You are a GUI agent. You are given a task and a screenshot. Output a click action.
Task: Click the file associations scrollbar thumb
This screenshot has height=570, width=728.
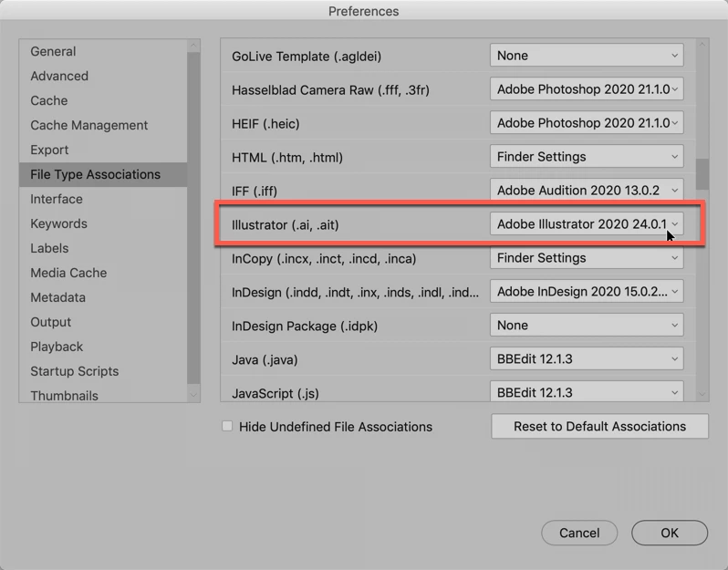(702, 174)
